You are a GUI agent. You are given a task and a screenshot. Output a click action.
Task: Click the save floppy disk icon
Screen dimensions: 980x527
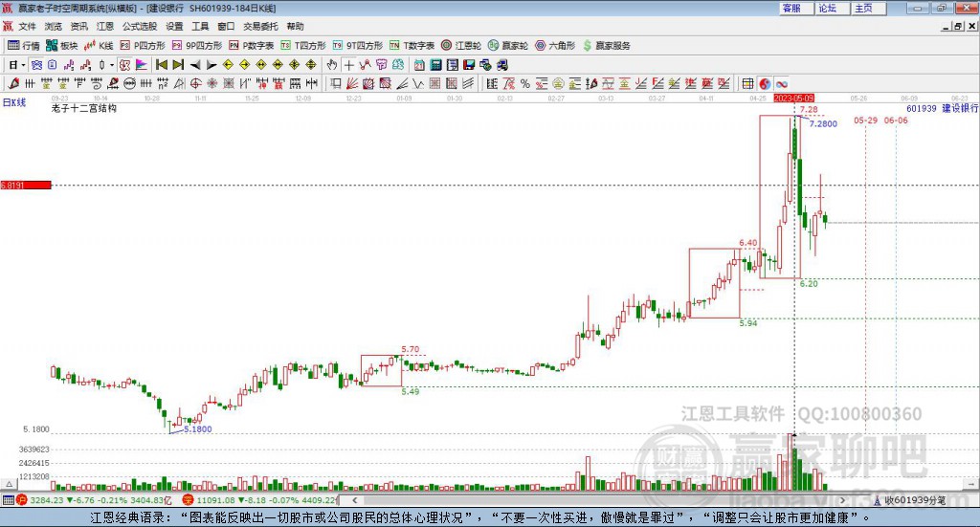(469, 65)
